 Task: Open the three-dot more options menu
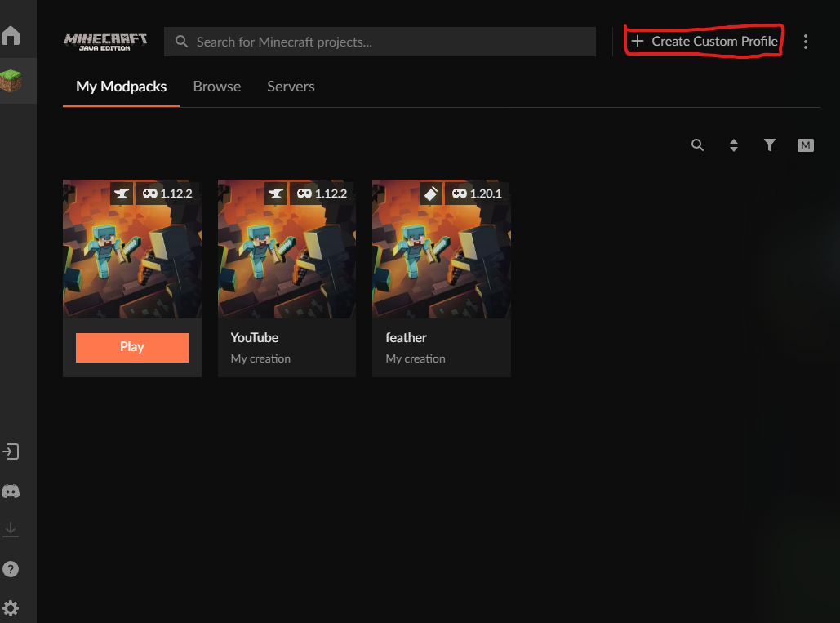click(805, 42)
